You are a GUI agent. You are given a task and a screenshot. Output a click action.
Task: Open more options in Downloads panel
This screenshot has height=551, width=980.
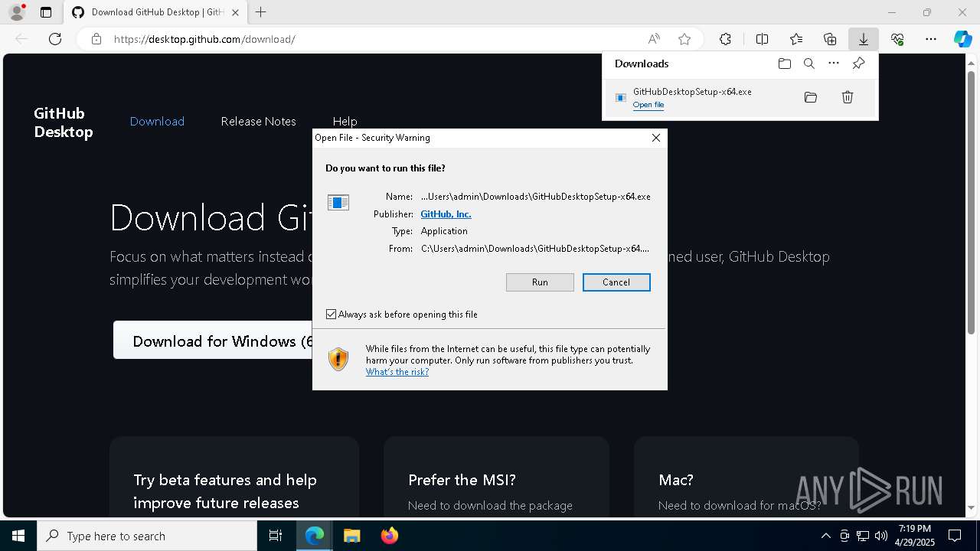pos(834,64)
